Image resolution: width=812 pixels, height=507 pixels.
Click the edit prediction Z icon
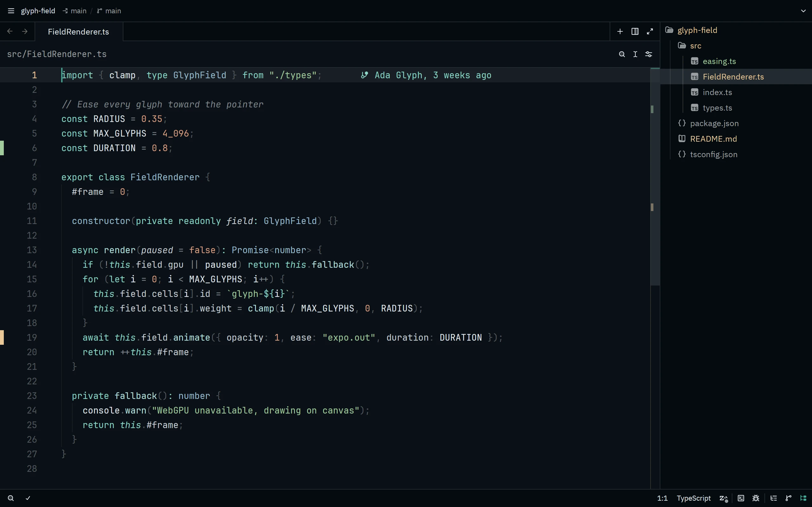724,498
